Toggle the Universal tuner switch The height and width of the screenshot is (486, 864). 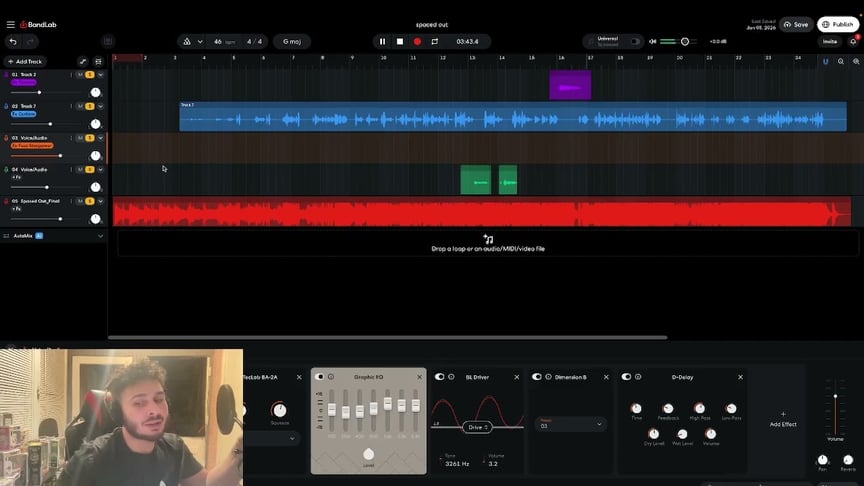pyautogui.click(x=635, y=41)
